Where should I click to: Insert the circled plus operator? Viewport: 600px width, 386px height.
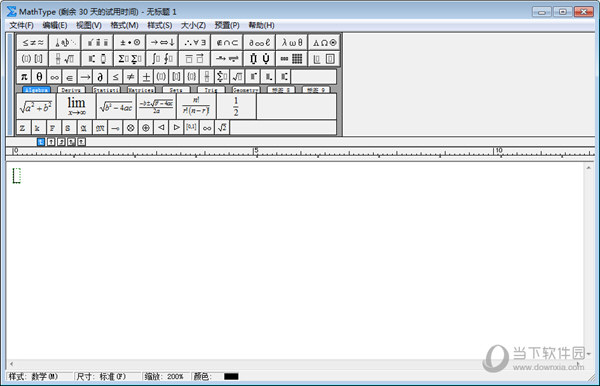pyautogui.click(x=145, y=128)
